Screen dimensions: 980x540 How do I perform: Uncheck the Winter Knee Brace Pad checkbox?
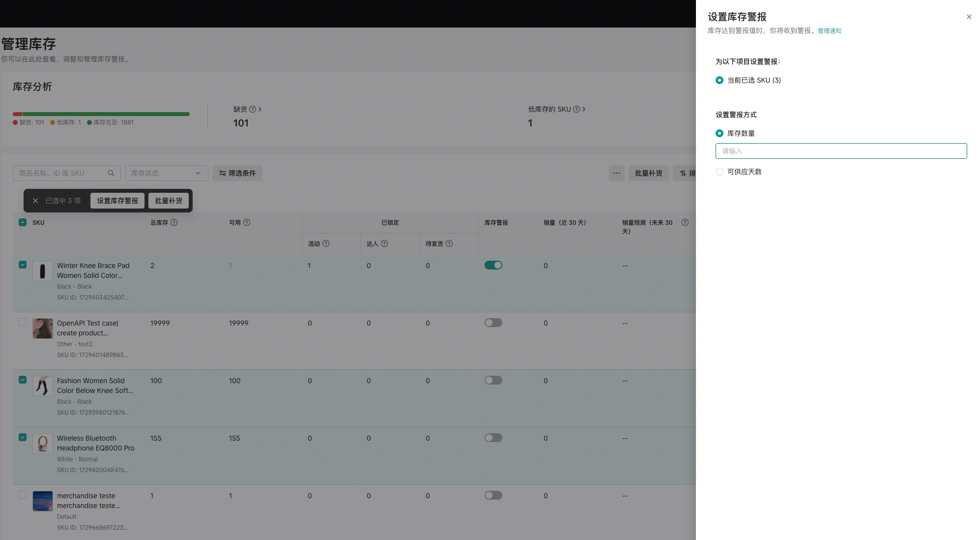[x=23, y=265]
